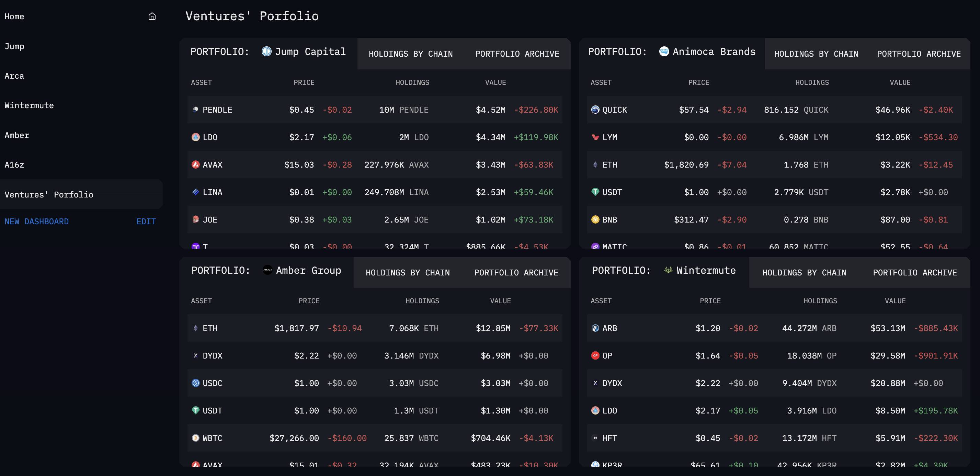The image size is (980, 476).
Task: Click the 6.986M LYM holdings cell
Action: (804, 137)
